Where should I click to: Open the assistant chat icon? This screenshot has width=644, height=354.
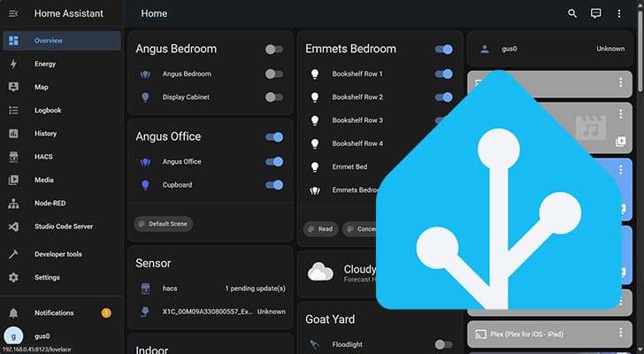point(595,13)
